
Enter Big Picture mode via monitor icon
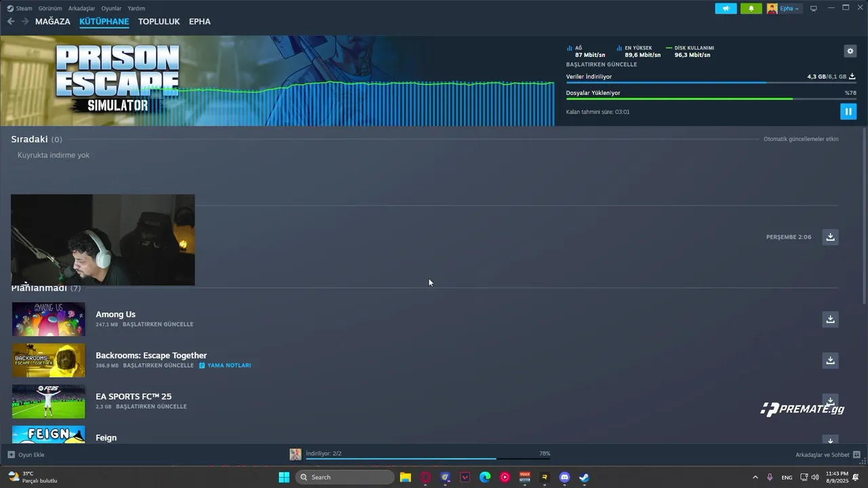point(814,9)
